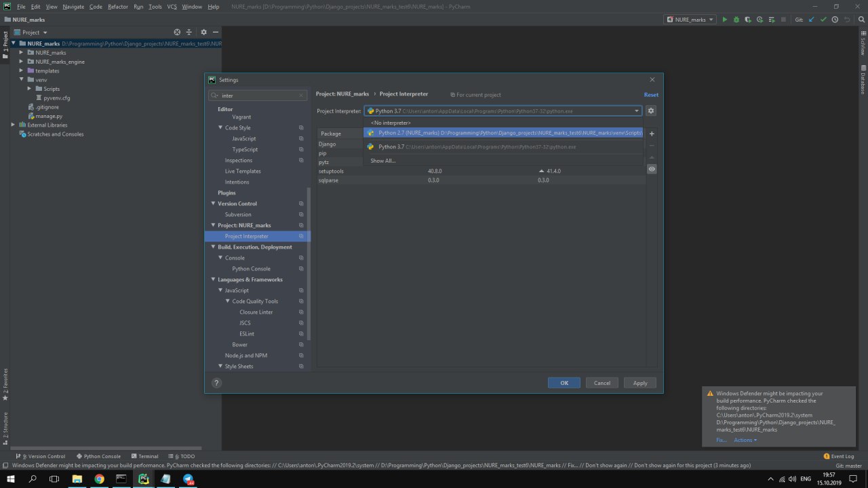
Task: Expand the templates folder
Action: click(22, 70)
